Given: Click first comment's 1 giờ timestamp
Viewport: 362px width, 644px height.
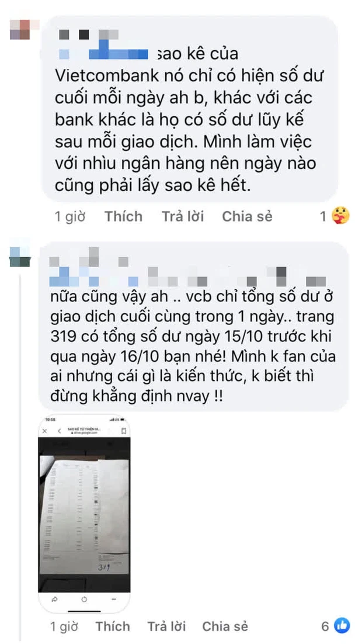Looking at the screenshot, I should pyautogui.click(x=70, y=216).
